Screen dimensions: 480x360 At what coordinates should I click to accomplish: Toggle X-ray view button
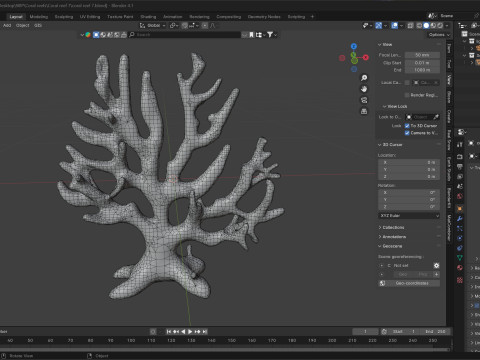[x=411, y=26]
